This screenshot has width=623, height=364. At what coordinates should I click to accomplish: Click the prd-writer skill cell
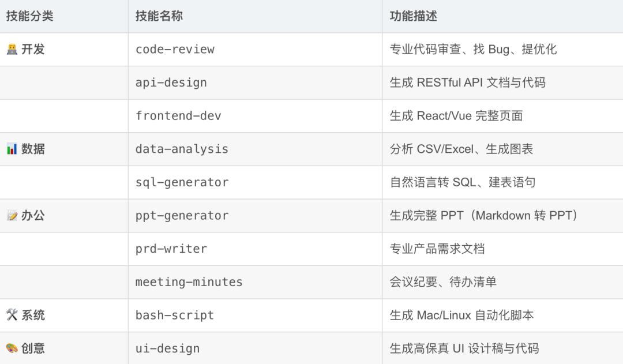click(255, 249)
